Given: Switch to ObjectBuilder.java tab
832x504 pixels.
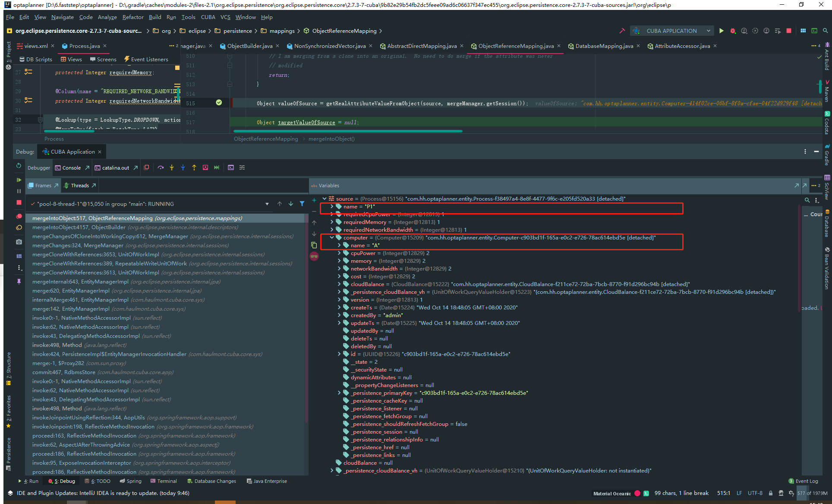Looking at the screenshot, I should pos(249,46).
